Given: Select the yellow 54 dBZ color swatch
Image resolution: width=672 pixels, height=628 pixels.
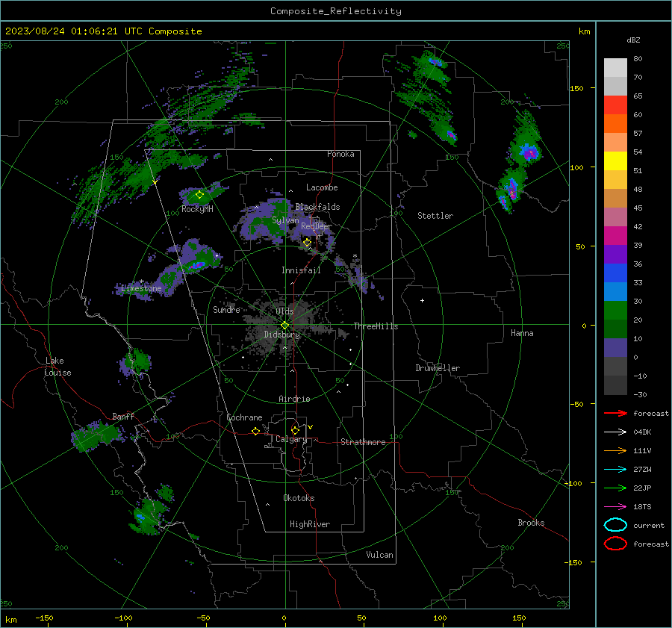Looking at the screenshot, I should pyautogui.click(x=615, y=161).
